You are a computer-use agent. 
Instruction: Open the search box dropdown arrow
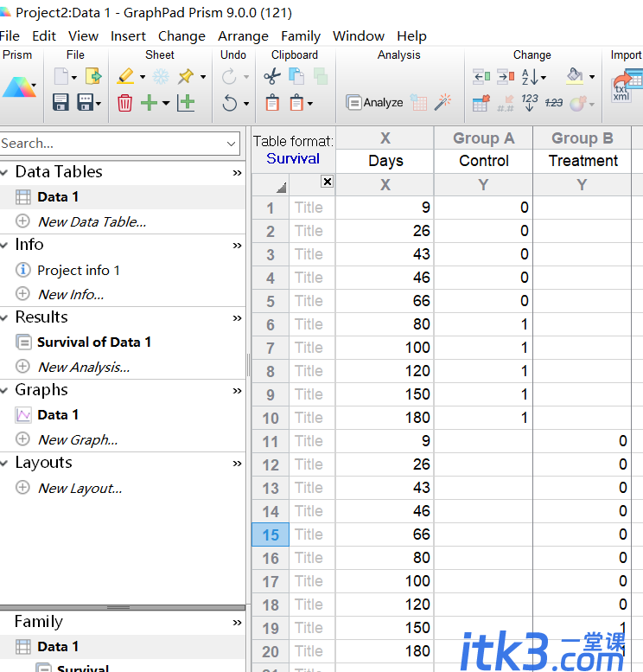coord(232,144)
